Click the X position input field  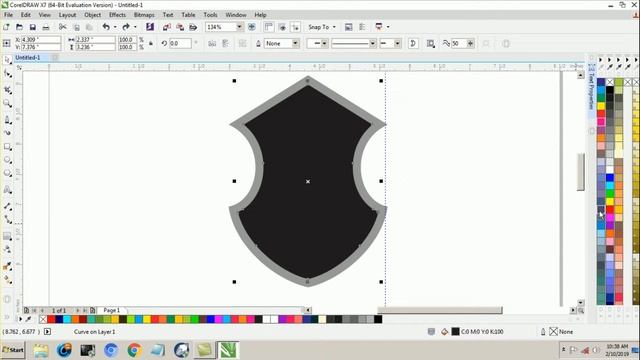(x=40, y=40)
